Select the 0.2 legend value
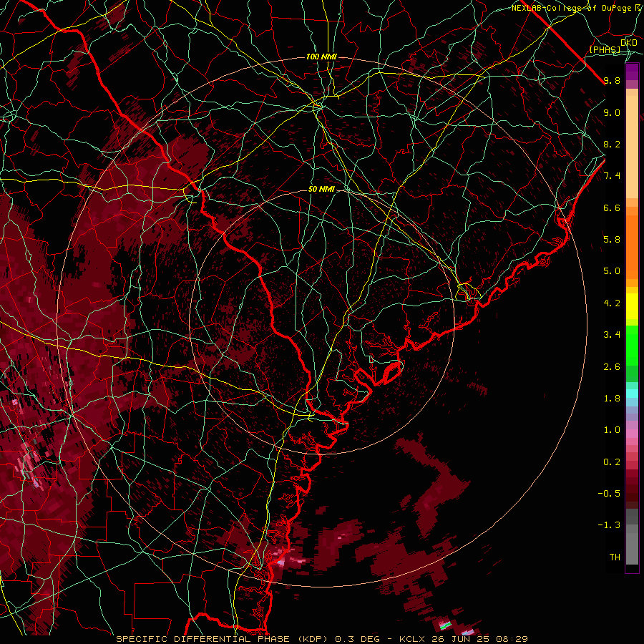The image size is (644, 644). tap(612, 462)
